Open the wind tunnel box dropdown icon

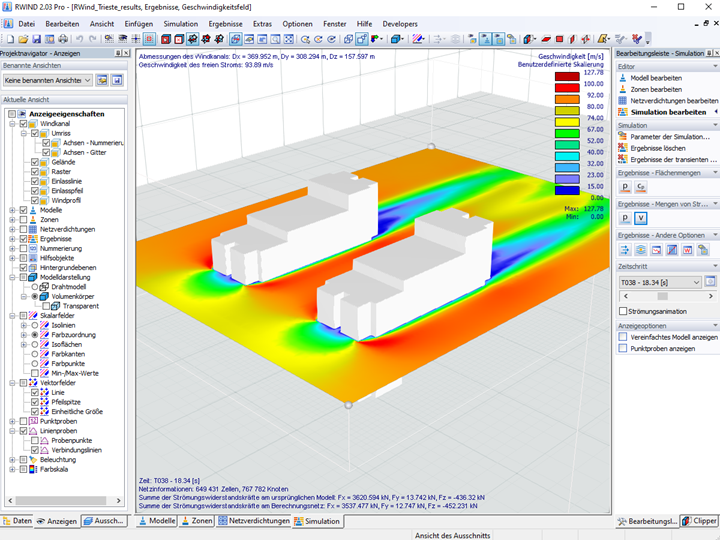tap(397, 39)
